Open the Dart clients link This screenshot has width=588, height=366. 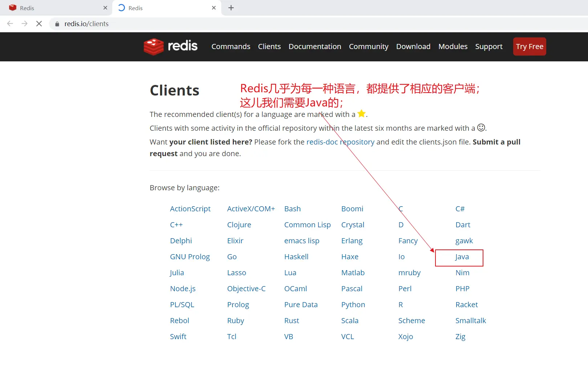(463, 225)
